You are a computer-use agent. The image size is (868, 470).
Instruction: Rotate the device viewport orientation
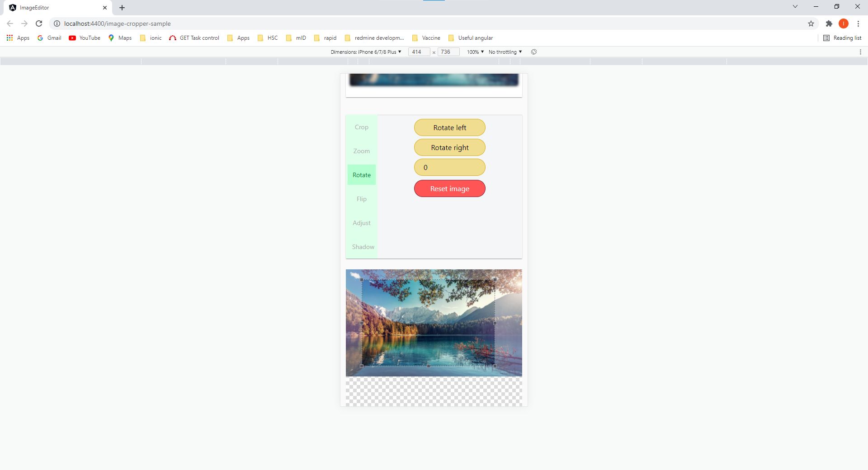pos(534,52)
